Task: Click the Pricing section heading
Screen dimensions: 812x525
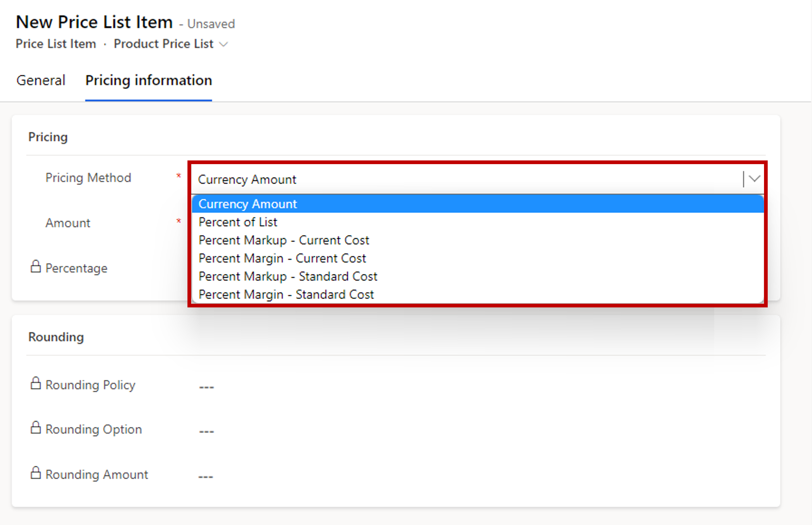Action: point(48,137)
